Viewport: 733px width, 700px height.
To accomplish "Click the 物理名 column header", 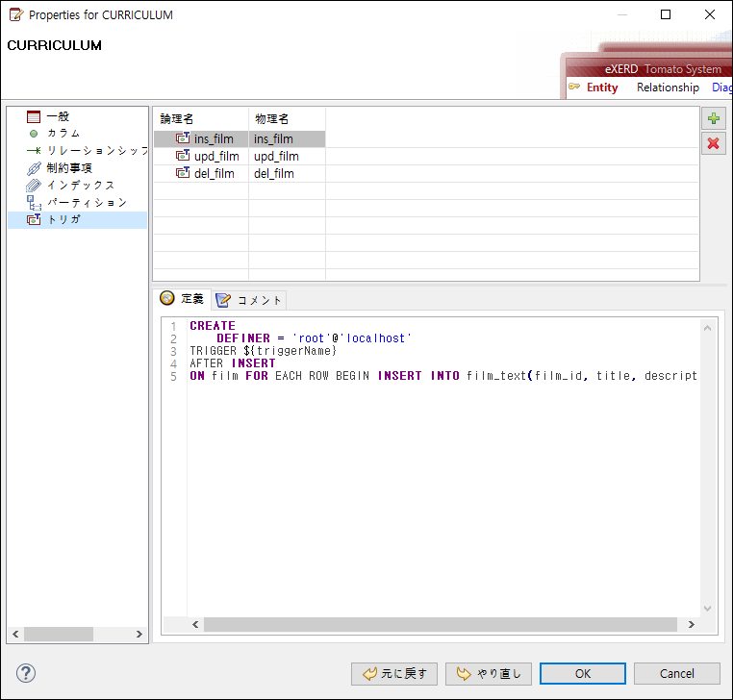I will [x=287, y=119].
